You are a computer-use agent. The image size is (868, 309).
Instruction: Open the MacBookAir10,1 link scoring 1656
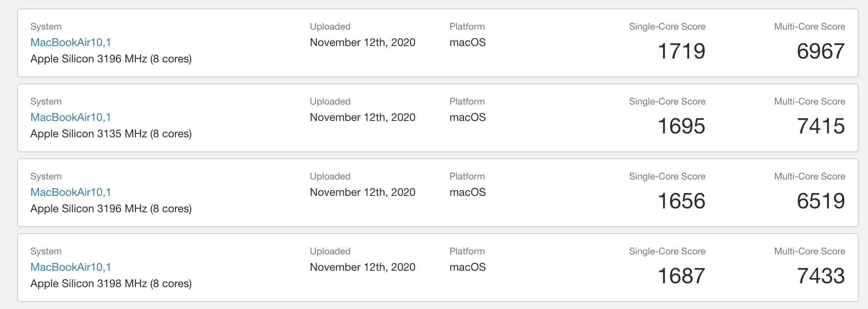click(x=71, y=192)
